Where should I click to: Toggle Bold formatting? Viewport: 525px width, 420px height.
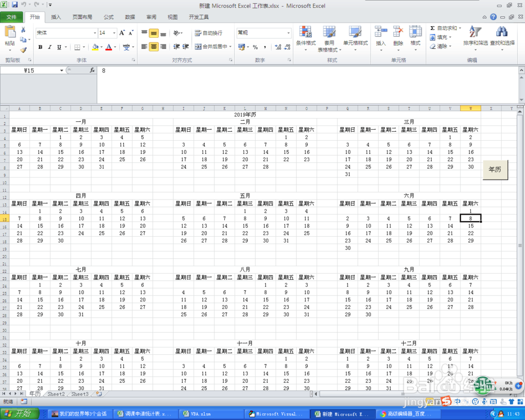tap(40, 47)
